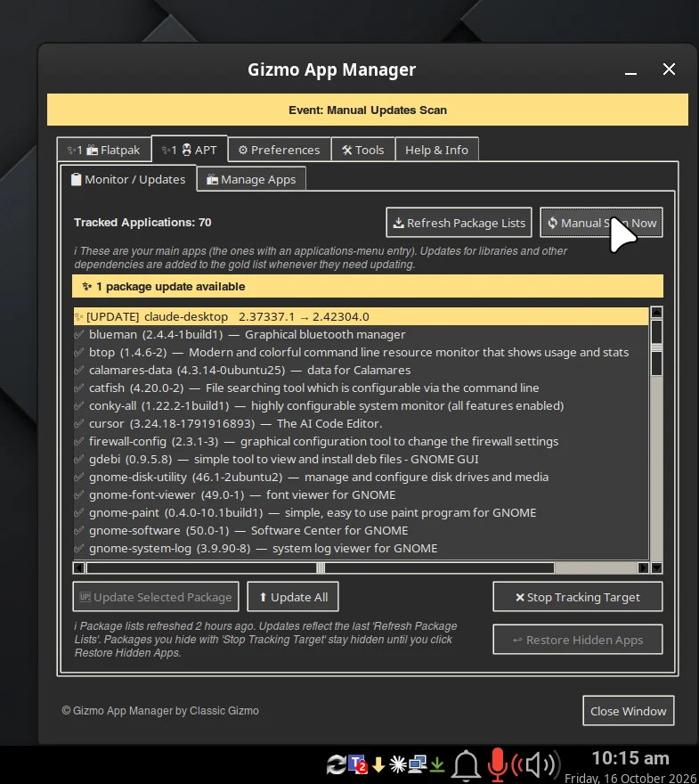699x784 pixels.
Task: Go to the Help & Info tab
Action: (436, 150)
